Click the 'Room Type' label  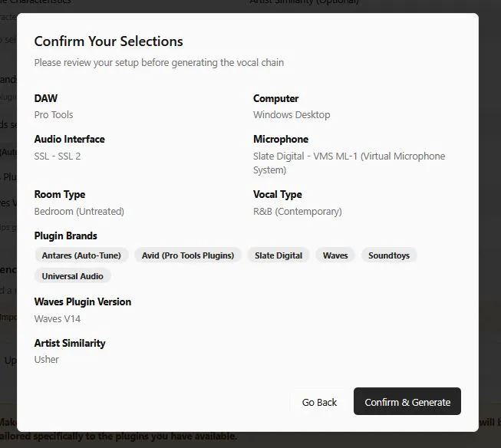click(x=60, y=194)
